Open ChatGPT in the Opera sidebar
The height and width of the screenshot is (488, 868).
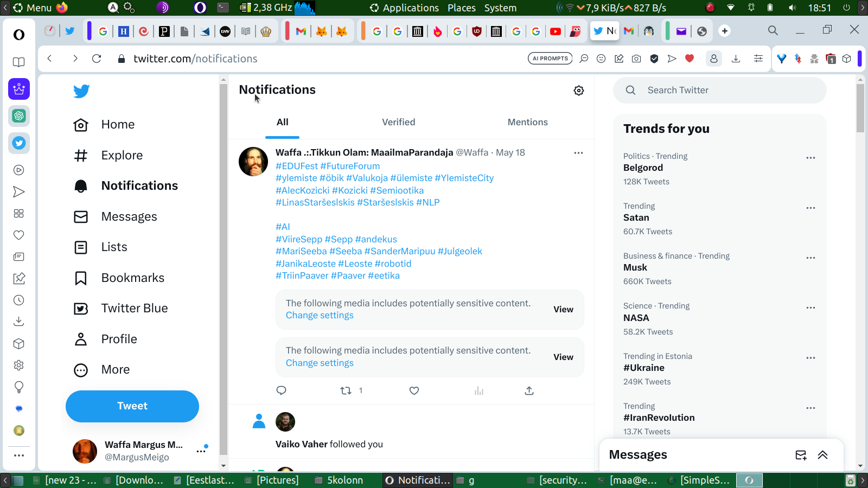click(x=19, y=116)
